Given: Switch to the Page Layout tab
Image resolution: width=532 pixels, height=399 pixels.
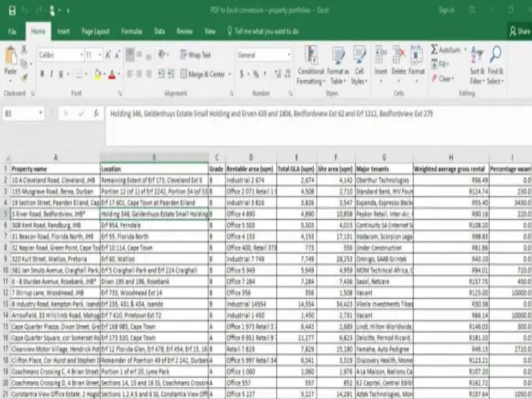Looking at the screenshot, I should [95, 31].
